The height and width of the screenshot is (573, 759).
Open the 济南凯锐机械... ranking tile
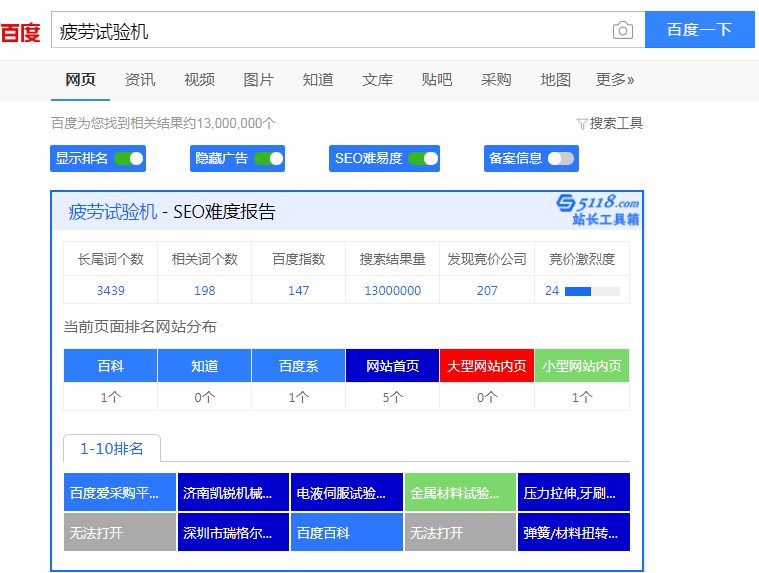click(x=233, y=493)
